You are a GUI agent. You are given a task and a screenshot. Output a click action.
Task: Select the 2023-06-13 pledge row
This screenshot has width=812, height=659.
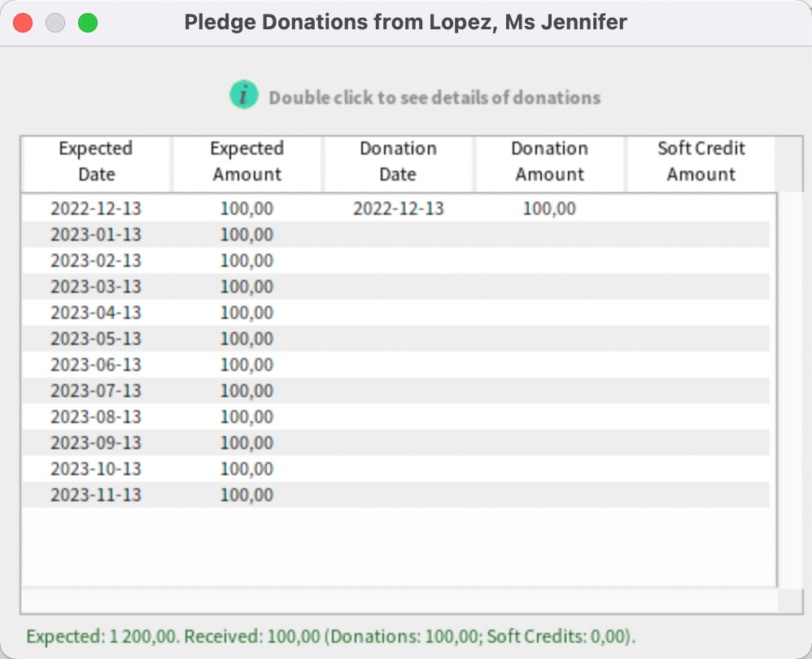click(x=95, y=364)
